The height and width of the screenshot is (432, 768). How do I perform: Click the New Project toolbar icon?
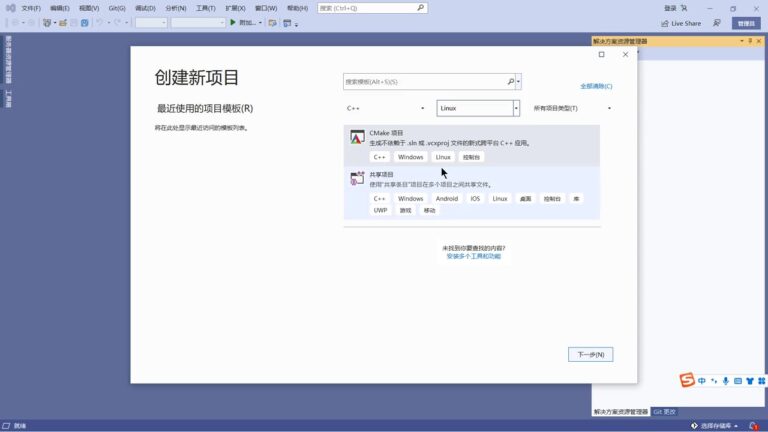tap(47, 23)
